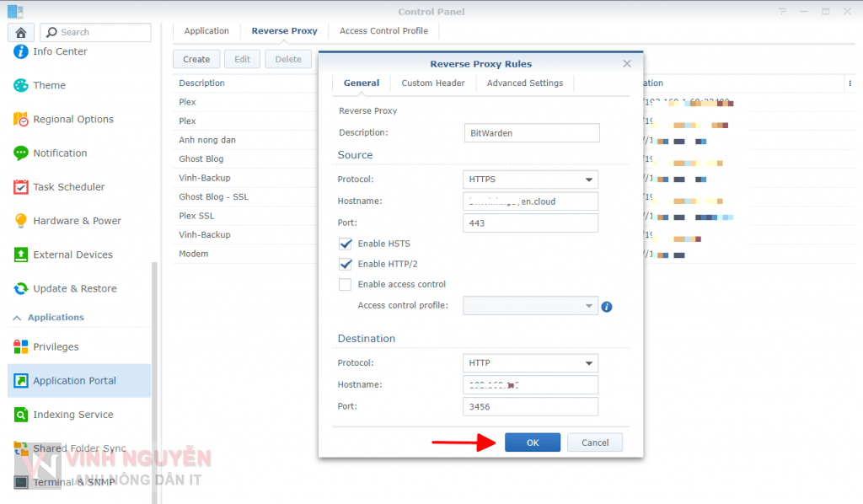This screenshot has width=863, height=504.
Task: Collapse the Applications section in sidebar
Action: [15, 318]
